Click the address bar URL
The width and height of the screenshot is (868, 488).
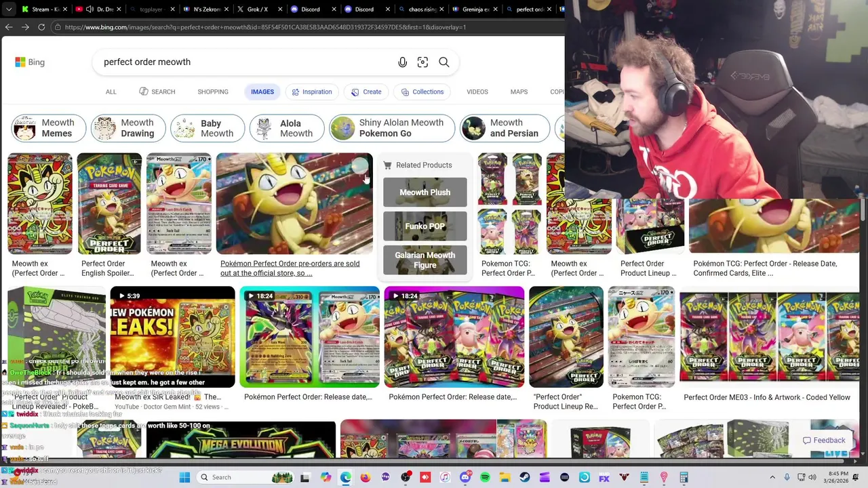(x=266, y=27)
